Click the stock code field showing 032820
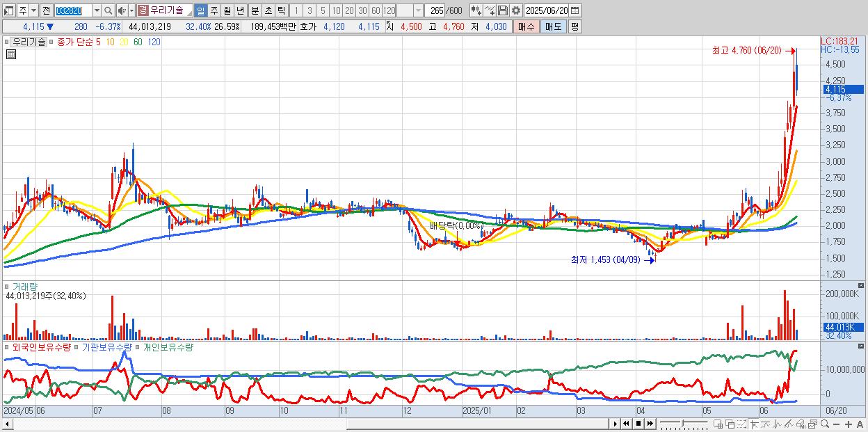 tap(73, 10)
